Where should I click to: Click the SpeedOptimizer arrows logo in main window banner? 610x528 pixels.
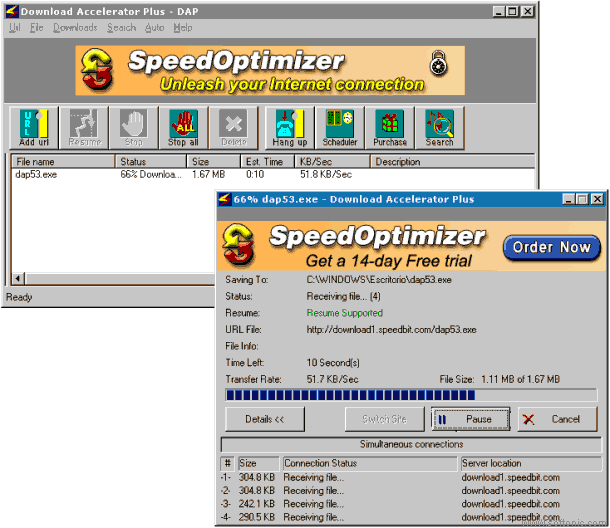97,70
